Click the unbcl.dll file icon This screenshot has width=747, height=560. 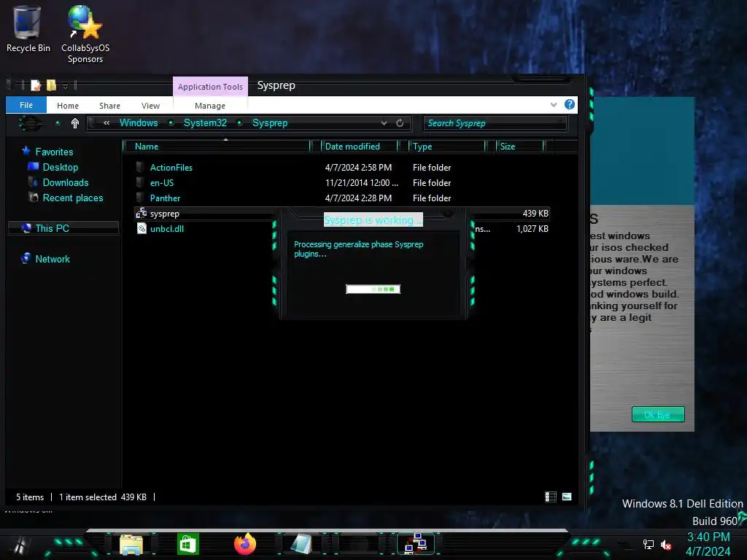(142, 228)
